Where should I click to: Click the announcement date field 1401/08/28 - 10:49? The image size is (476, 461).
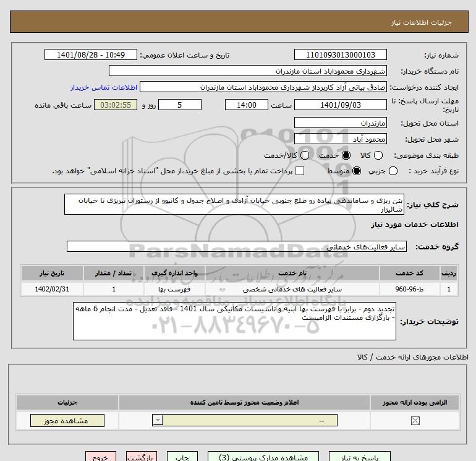pos(91,54)
